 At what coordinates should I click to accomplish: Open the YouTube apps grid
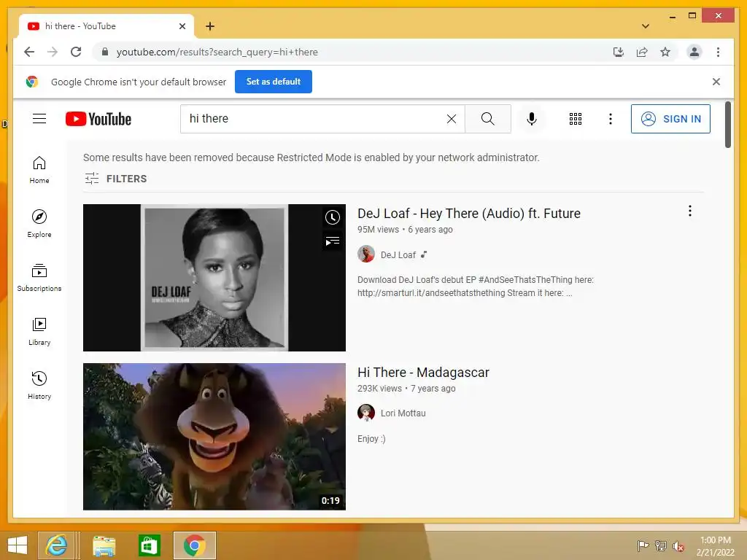pos(575,119)
